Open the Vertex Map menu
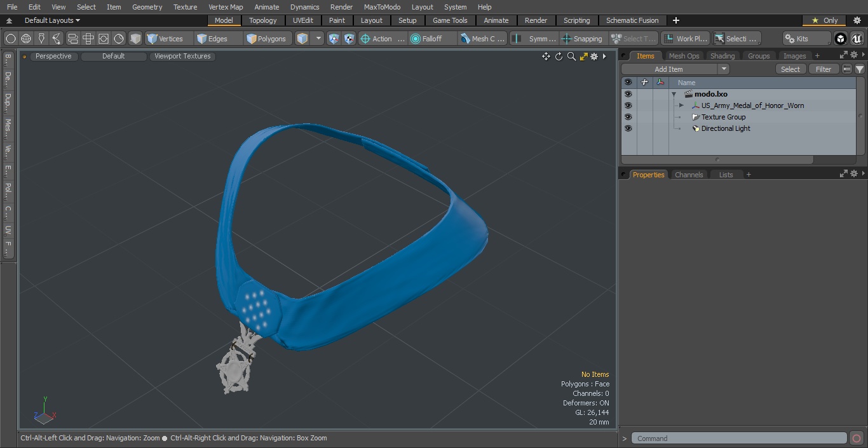This screenshot has height=448, width=868. coord(226,7)
